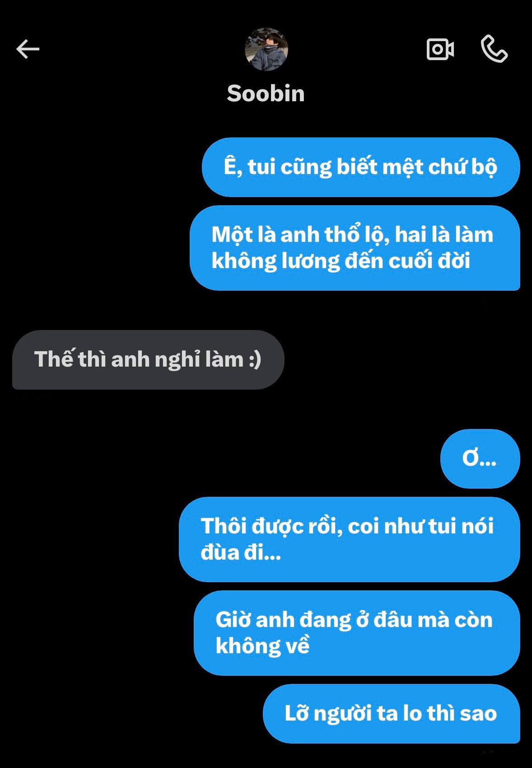Open Soobin's profile picture
532x768 pixels.
tap(266, 49)
